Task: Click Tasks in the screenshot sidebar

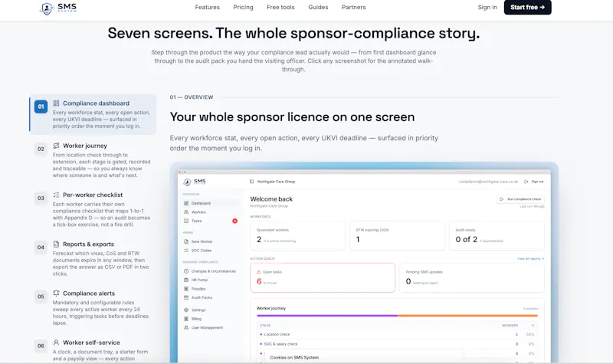Action: click(211, 221)
